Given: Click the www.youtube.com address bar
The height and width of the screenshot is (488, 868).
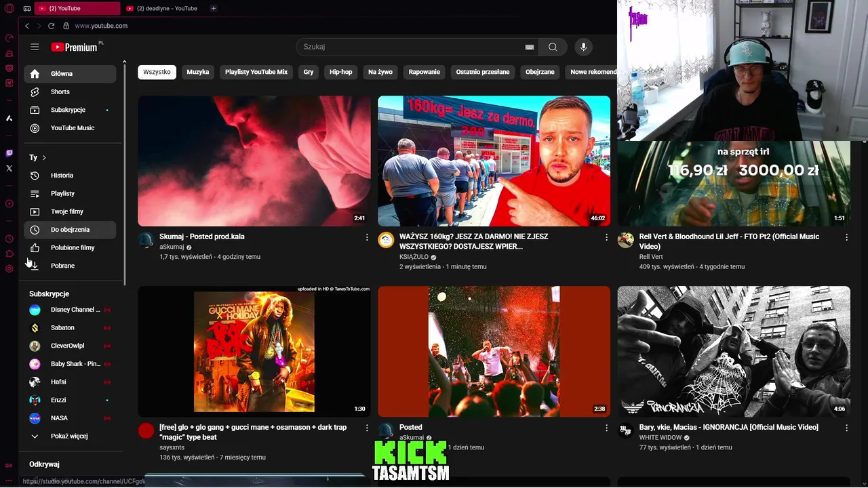Looking at the screenshot, I should pos(101,26).
